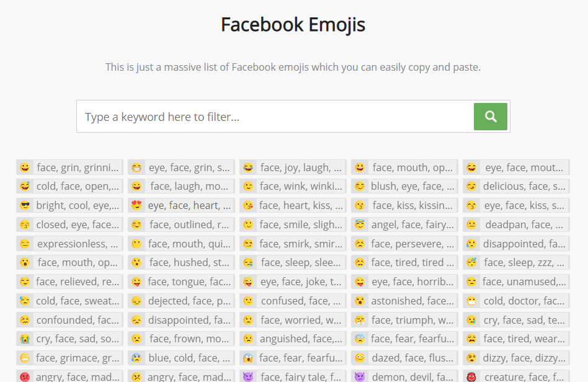Click 'face, fear, fearfu...' beside 'anguished, face'
This screenshot has width=588, height=382.
[x=404, y=339]
